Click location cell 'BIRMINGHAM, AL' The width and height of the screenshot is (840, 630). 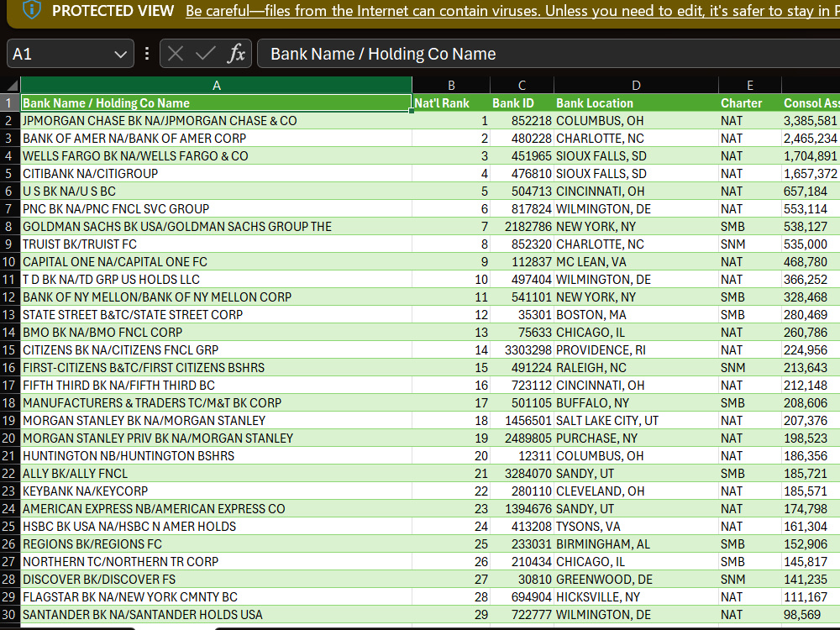tap(636, 543)
